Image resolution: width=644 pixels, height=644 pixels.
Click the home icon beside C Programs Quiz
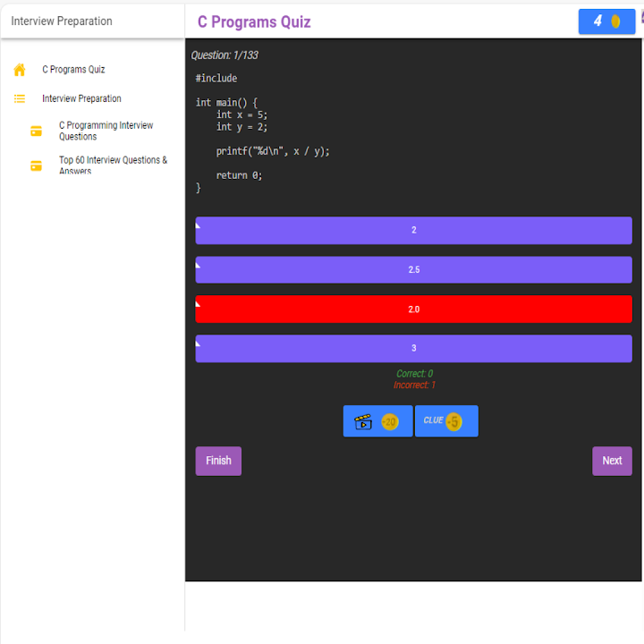[x=20, y=70]
